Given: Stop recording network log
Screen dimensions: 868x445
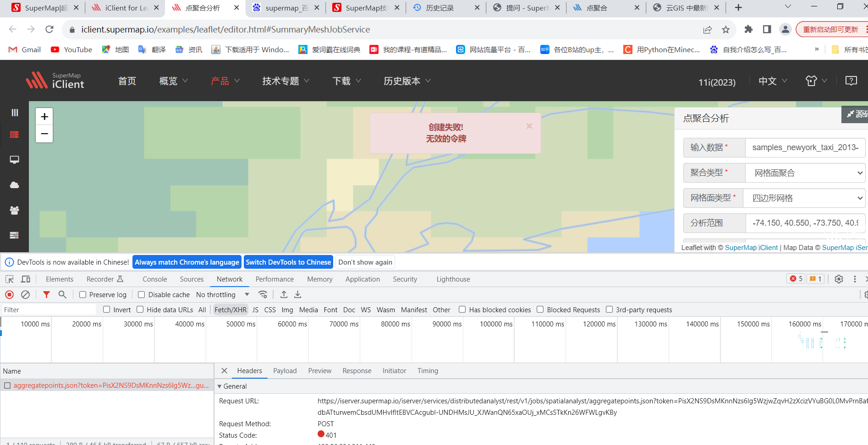Looking at the screenshot, I should (x=9, y=294).
